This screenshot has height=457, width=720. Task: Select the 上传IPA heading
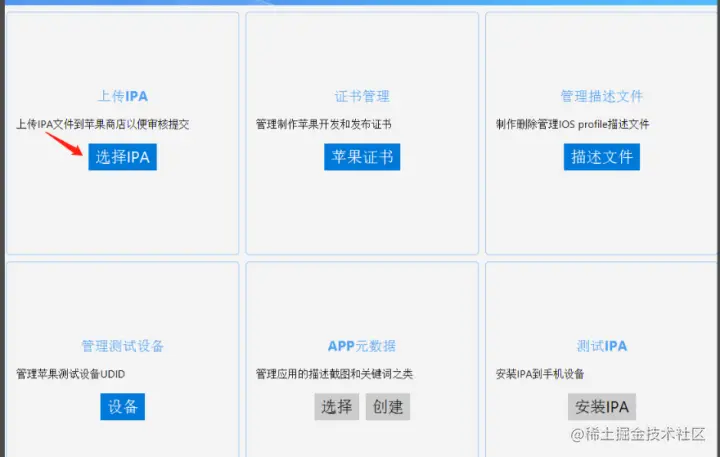click(123, 96)
